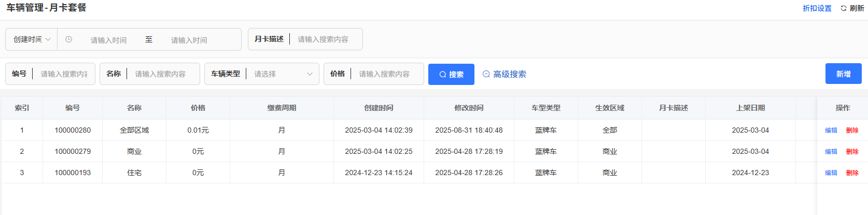Screen dimensions: 868x215
Task: Click the 编号 column header
Action: pos(73,108)
